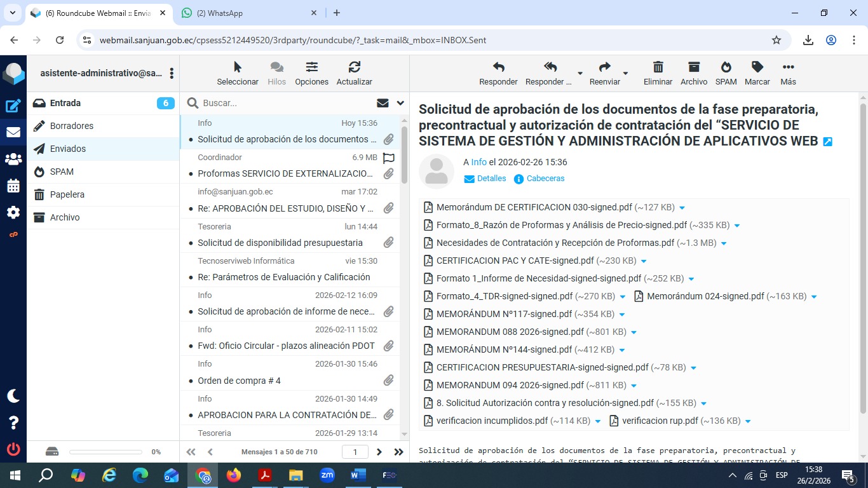
Task: Click the Archivo archive toolbar icon
Action: 693,67
